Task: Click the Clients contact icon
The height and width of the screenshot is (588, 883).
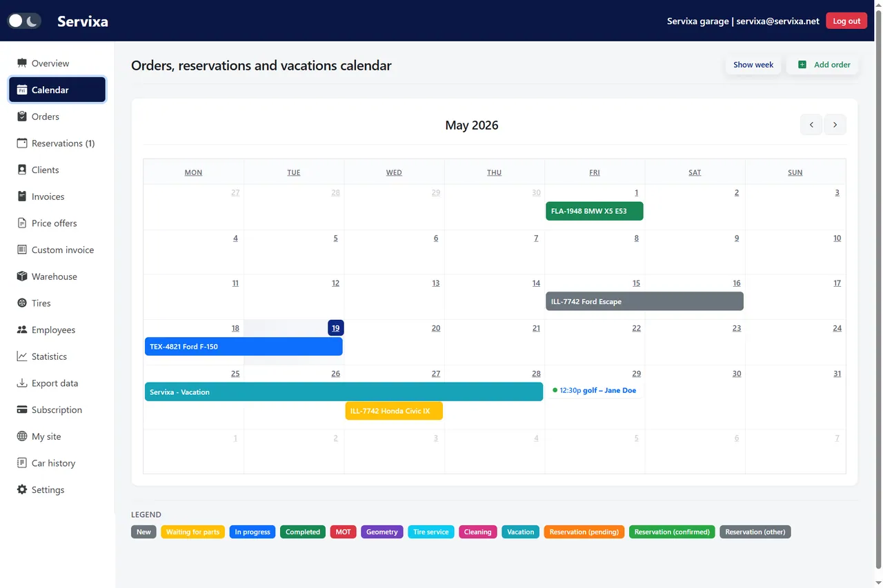Action: [22, 170]
